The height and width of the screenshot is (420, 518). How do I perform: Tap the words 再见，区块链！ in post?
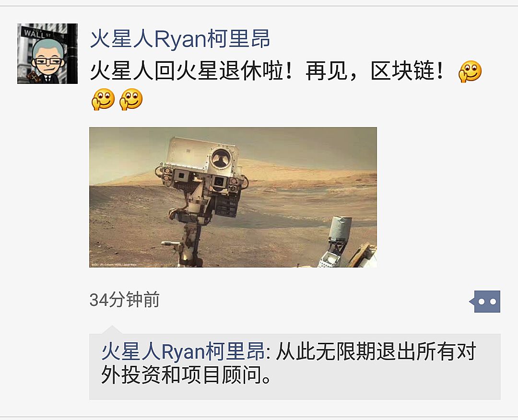pos(375,71)
